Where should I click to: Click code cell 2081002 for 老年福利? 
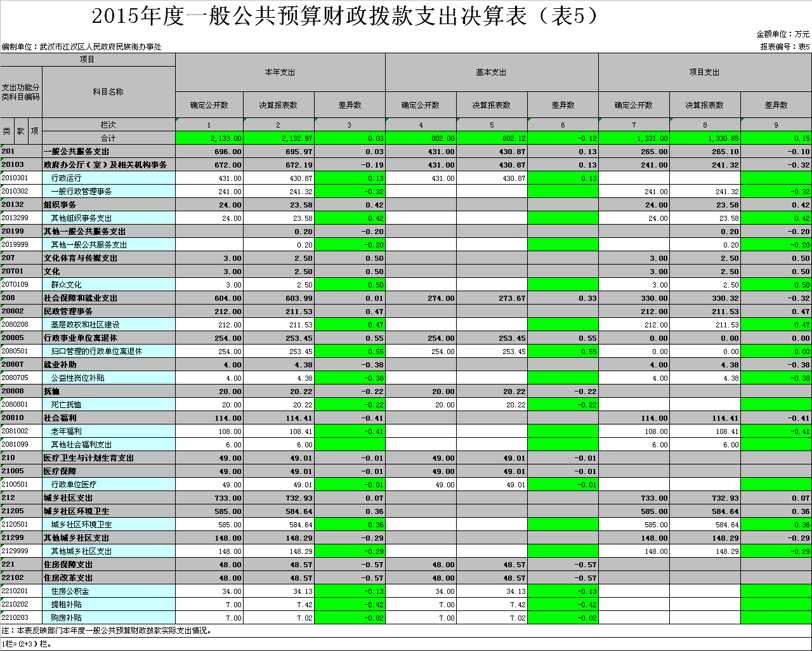pos(21,431)
